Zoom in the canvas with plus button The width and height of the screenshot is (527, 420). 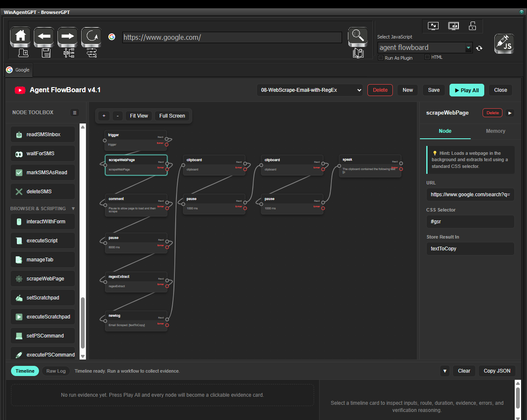[104, 116]
